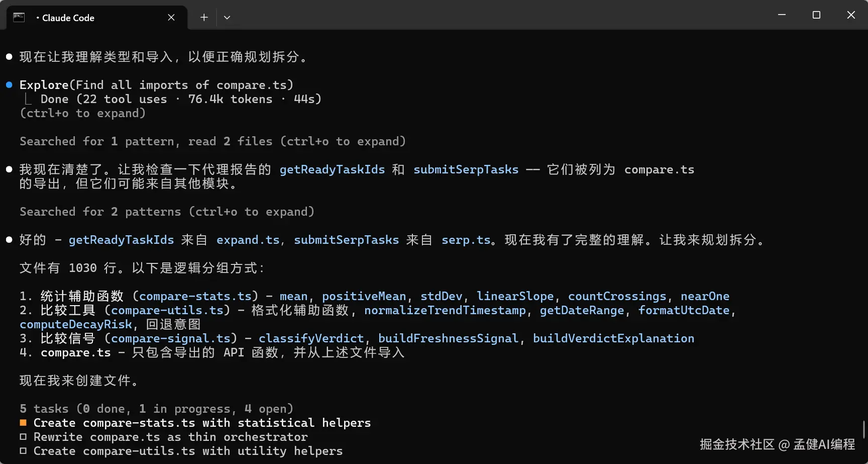868x464 pixels.
Task: Click the orange in-progress task marker
Action: point(23,423)
